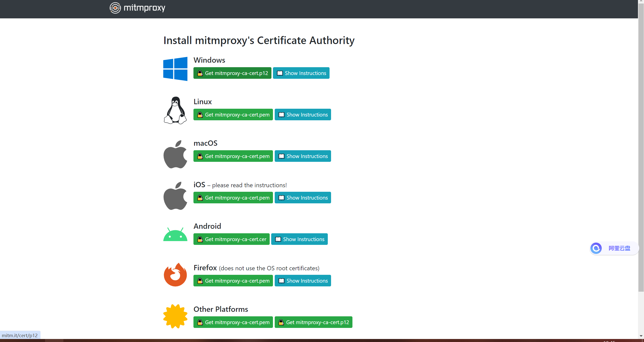
Task: Expand Show Instructions for macOS
Action: coord(303,156)
